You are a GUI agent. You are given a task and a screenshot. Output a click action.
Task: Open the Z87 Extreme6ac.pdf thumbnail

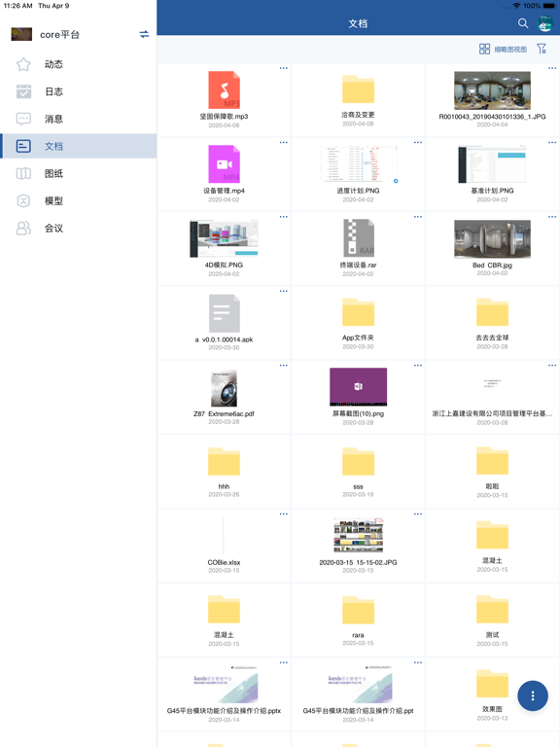pyautogui.click(x=224, y=388)
